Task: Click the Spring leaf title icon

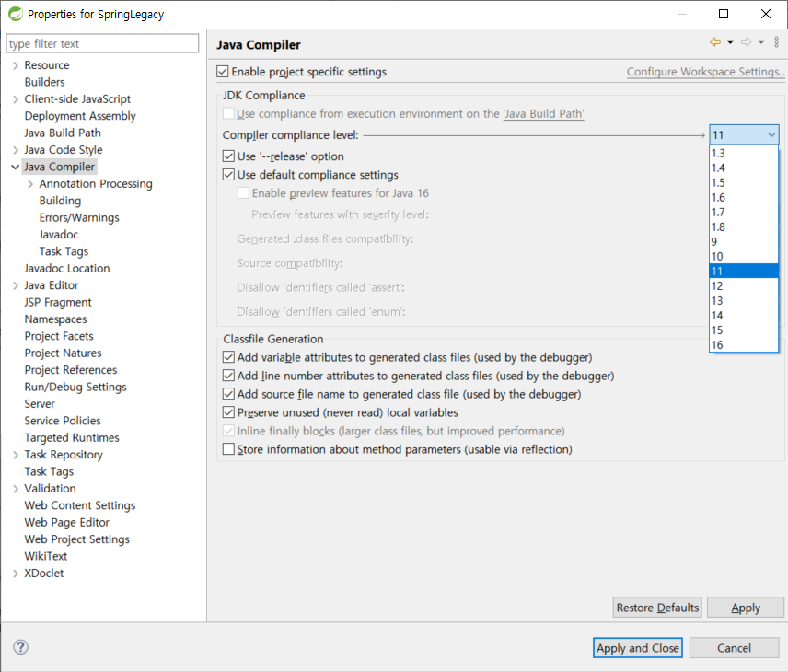Action: click(x=16, y=14)
